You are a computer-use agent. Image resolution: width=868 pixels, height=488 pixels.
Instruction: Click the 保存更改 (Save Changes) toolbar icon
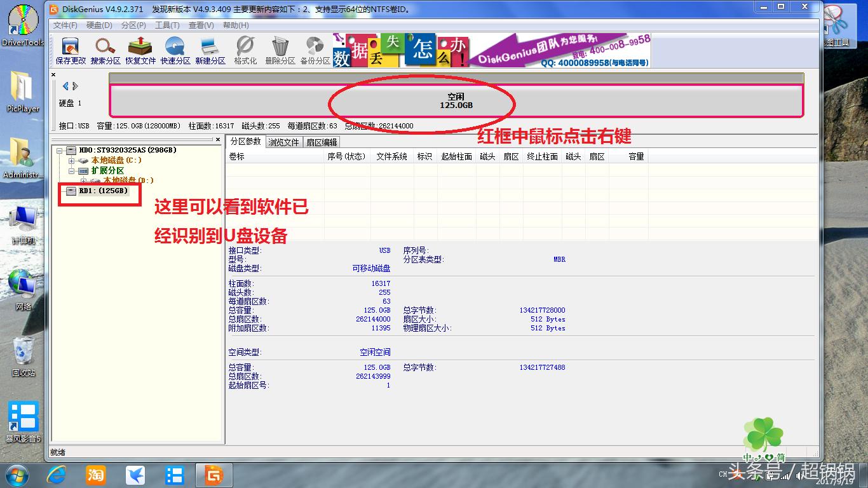click(x=69, y=50)
